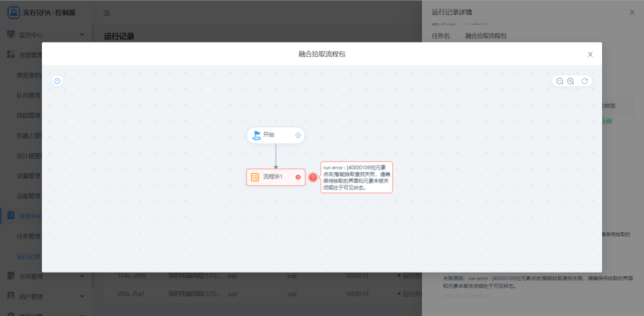Click the blue success check icon on 开始

click(x=298, y=135)
